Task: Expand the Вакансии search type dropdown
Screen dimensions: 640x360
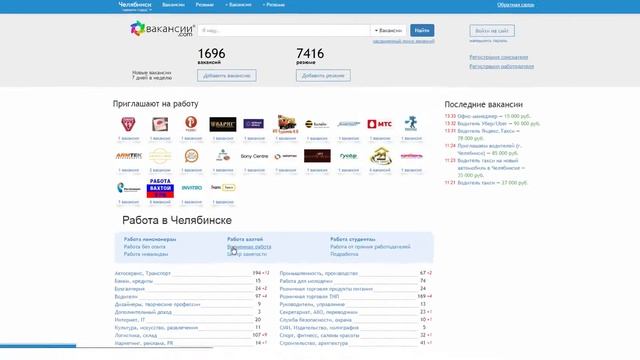Action: [388, 30]
